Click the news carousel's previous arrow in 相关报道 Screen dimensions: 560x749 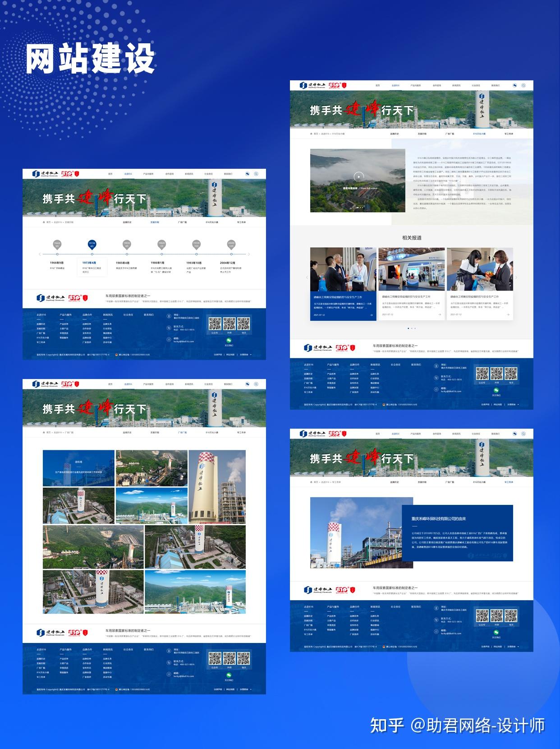tap(307, 277)
